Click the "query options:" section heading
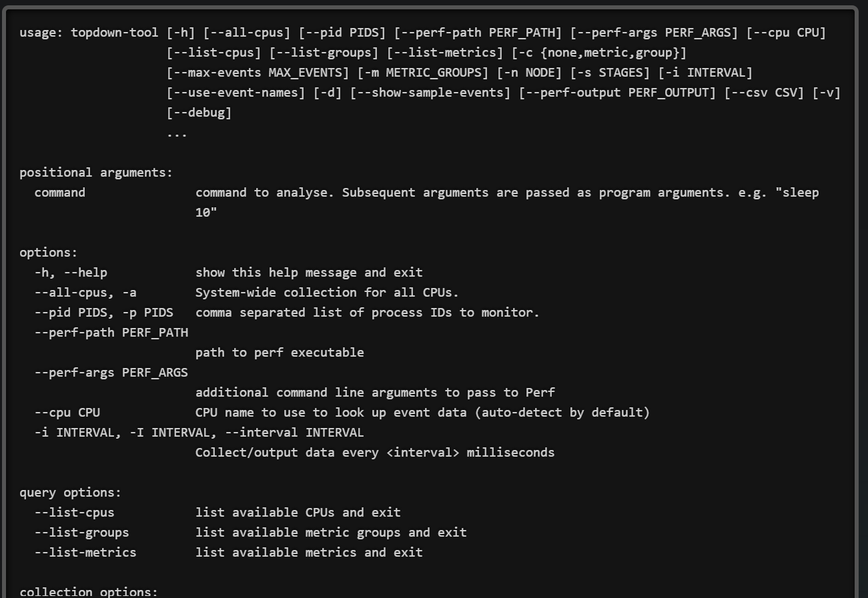Image resolution: width=868 pixels, height=598 pixels. pos(71,493)
